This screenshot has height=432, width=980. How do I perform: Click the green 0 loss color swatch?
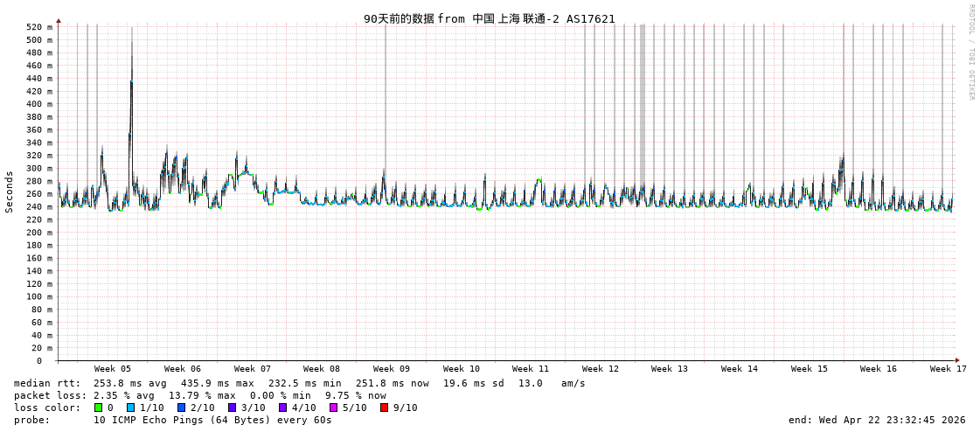[x=99, y=408]
